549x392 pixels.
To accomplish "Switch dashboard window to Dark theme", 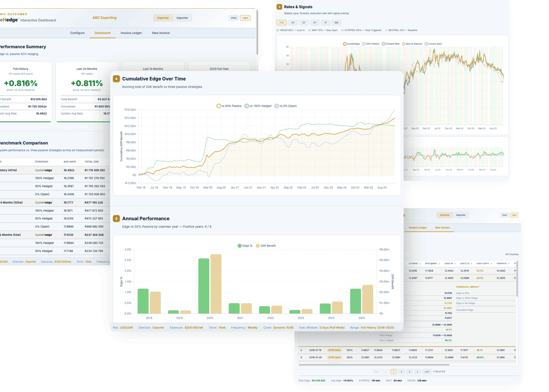I will click(x=234, y=18).
